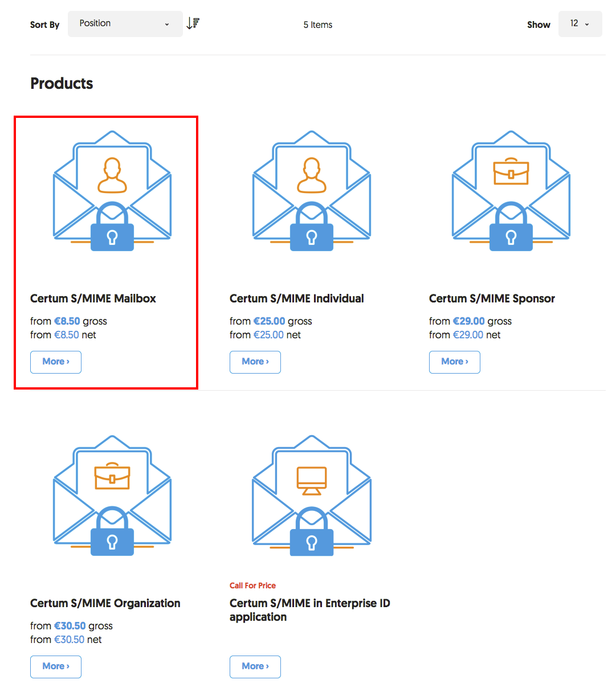Open the Certum S/MIME Organization title link
616x692 pixels.
pyautogui.click(x=105, y=603)
